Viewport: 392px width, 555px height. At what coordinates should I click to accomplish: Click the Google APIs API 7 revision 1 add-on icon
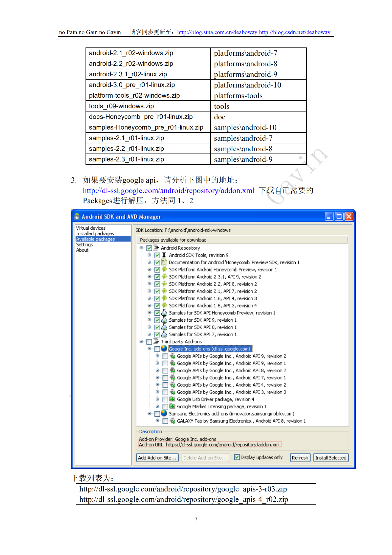pyautogui.click(x=172, y=377)
